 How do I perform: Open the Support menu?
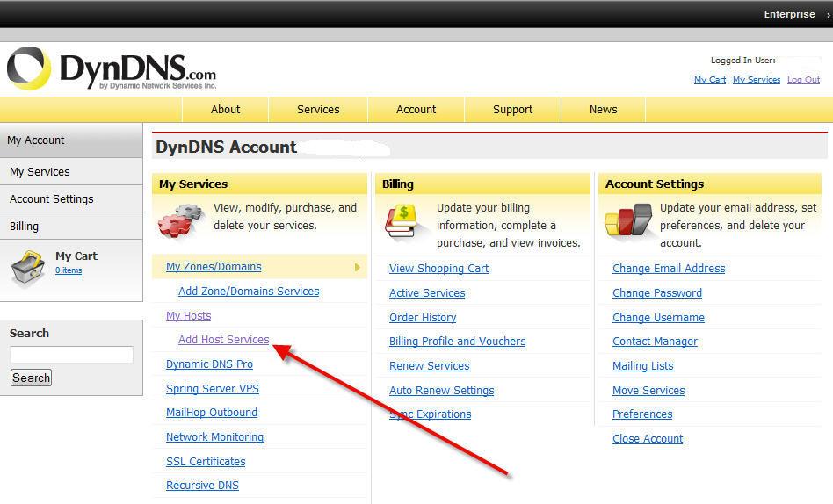pos(512,110)
